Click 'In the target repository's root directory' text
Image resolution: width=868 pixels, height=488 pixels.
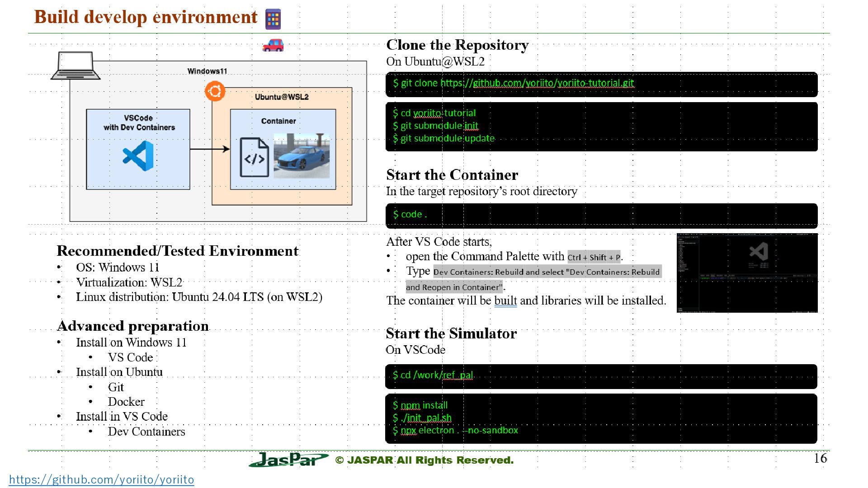pos(481,191)
